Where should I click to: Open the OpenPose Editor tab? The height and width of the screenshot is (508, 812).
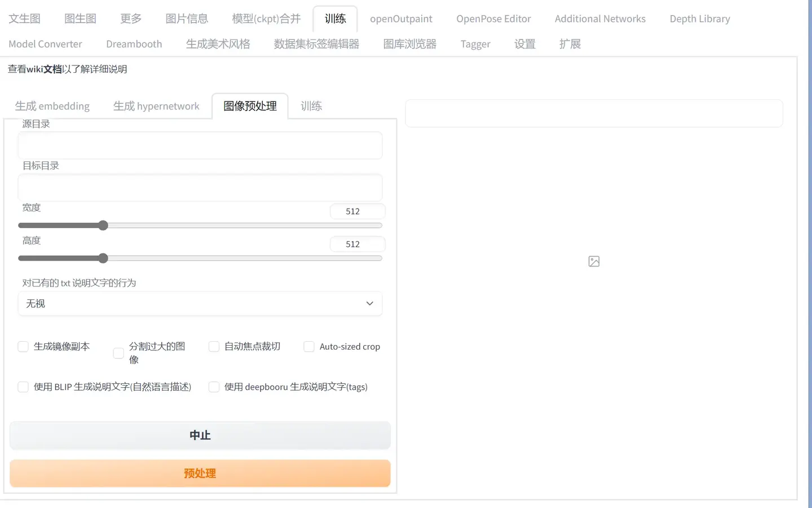coord(493,19)
